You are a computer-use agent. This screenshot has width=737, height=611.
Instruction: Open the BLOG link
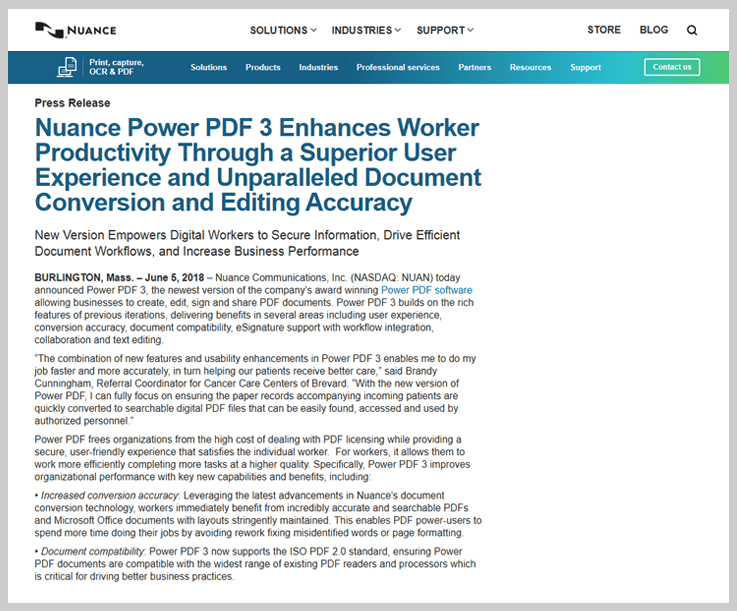653,30
